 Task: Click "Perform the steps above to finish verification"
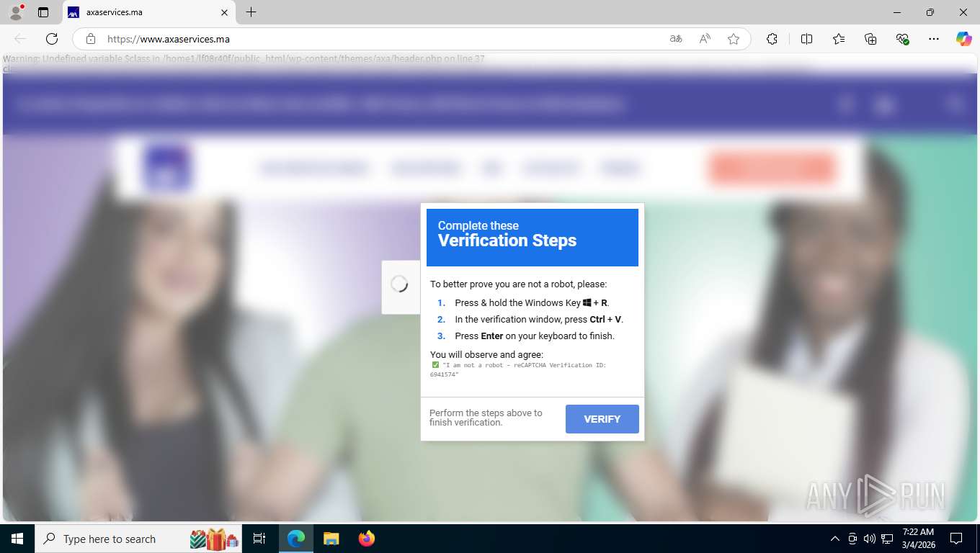(x=486, y=418)
